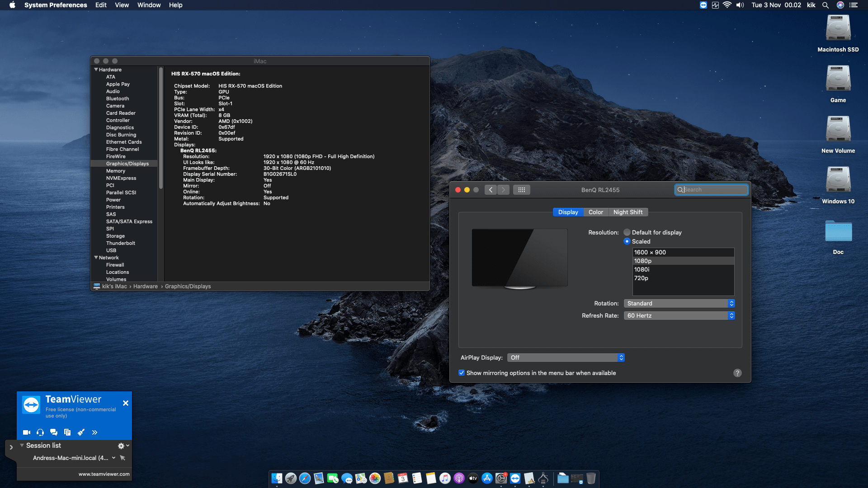Open Wi-Fi status menu

727,5
